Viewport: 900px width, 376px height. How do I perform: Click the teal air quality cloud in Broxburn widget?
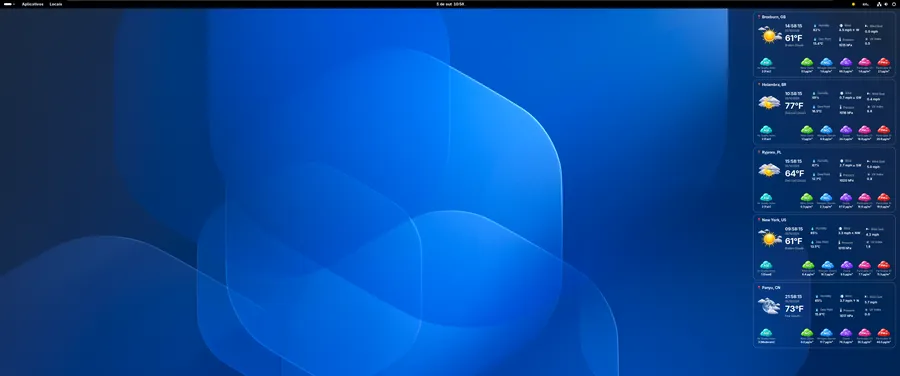[766, 62]
